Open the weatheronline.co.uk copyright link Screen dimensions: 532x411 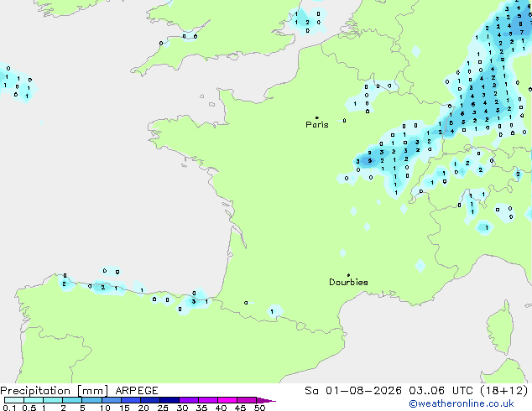point(462,403)
